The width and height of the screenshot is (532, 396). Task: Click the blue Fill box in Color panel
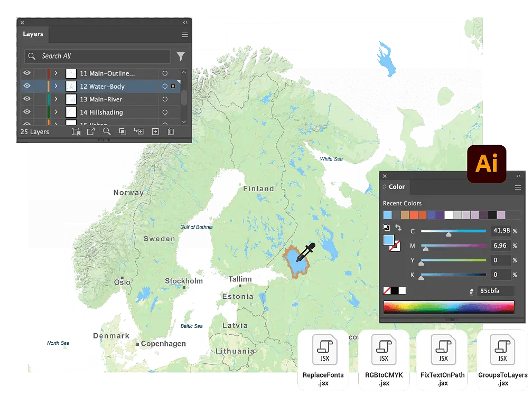click(388, 240)
